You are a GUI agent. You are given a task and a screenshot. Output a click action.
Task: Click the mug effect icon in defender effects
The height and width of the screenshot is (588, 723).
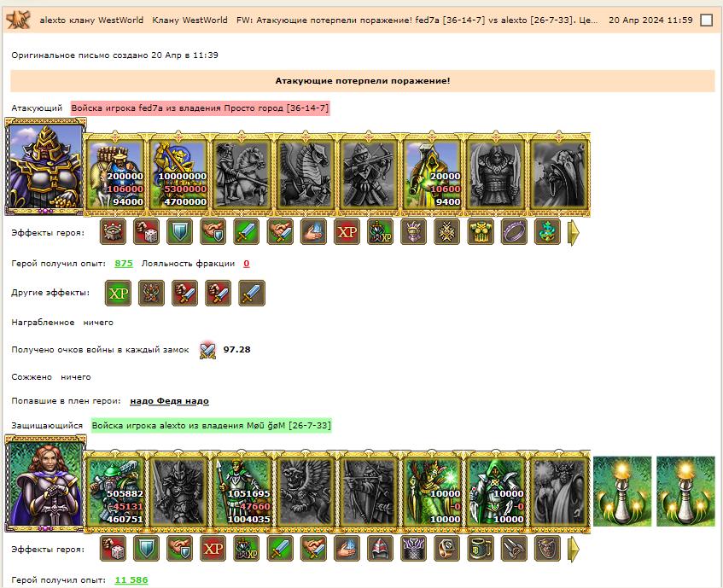click(481, 549)
